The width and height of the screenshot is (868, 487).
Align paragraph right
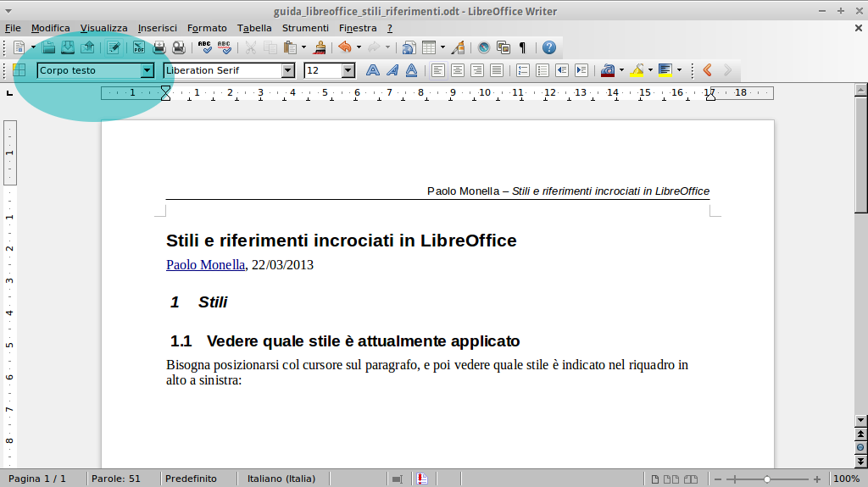coord(477,70)
